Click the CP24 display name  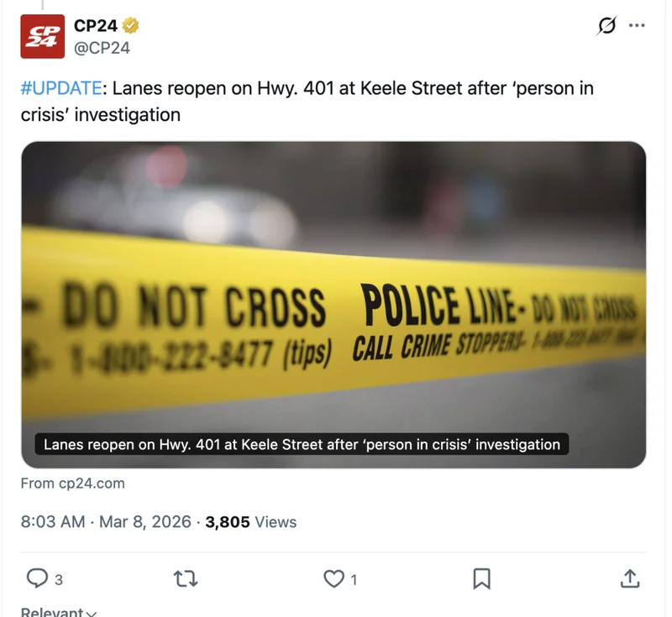96,26
